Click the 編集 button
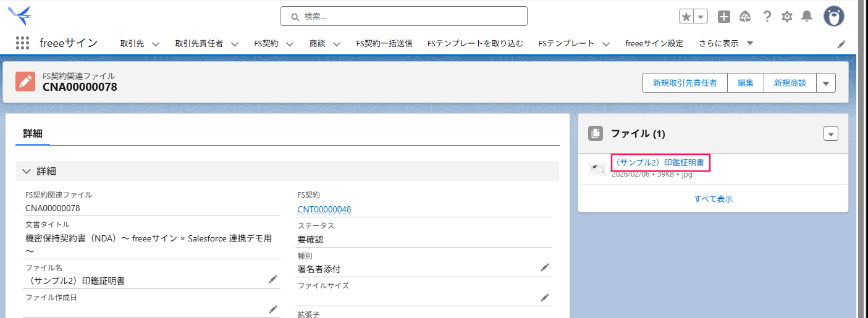Screen dimensions: 868x318 pos(746,83)
